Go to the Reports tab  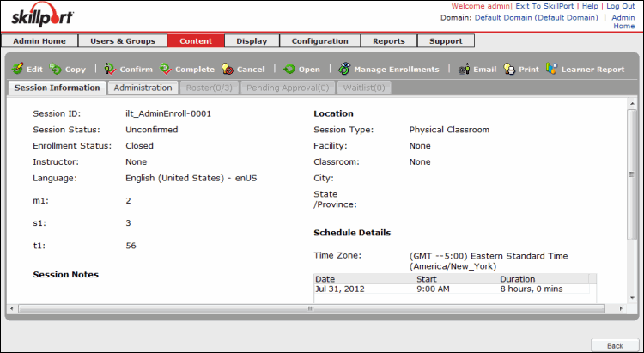pyautogui.click(x=389, y=41)
